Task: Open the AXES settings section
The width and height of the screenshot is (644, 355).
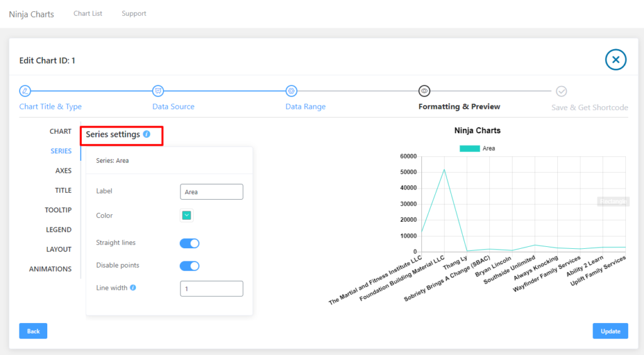Action: pyautogui.click(x=63, y=171)
